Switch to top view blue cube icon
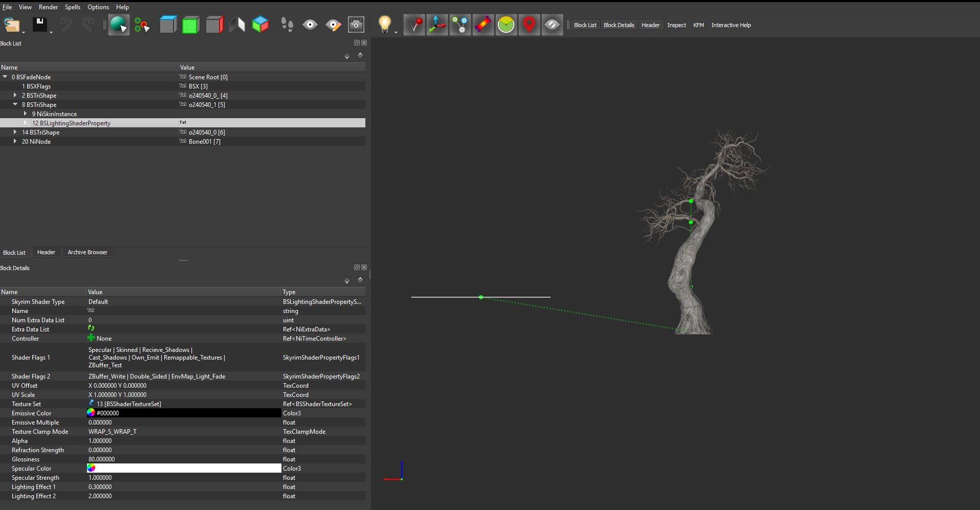Screen dimensions: 980x510 tap(168, 25)
